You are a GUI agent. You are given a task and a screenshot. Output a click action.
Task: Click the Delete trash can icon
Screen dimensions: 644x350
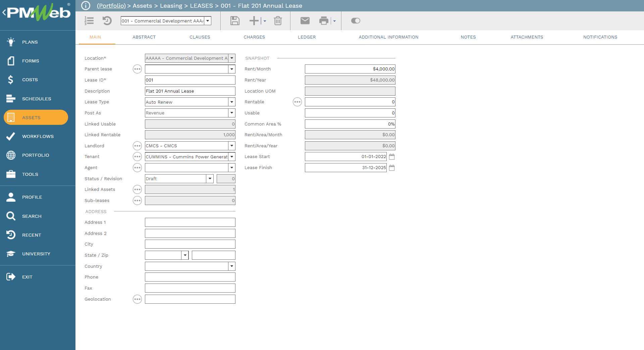278,21
